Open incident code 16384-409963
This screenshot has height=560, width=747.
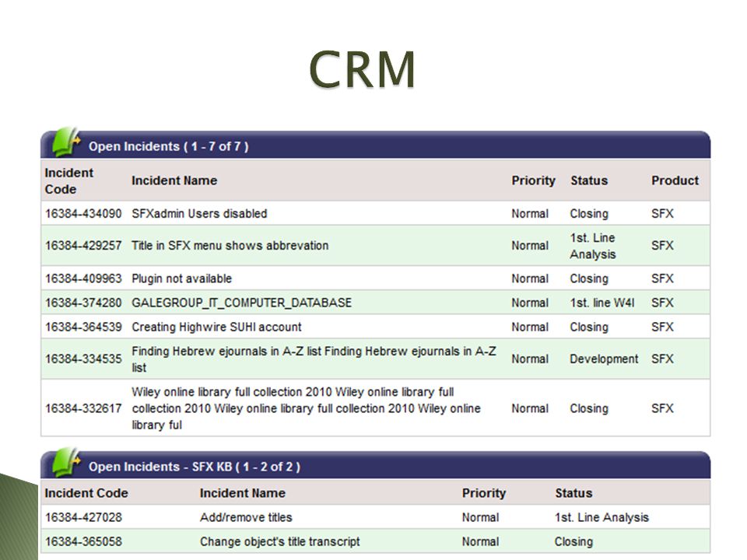[83, 278]
